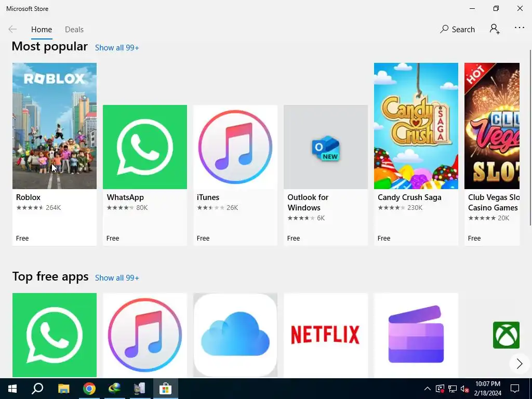The width and height of the screenshot is (532, 399).
Task: Switch to the Home tab
Action: [x=42, y=30]
